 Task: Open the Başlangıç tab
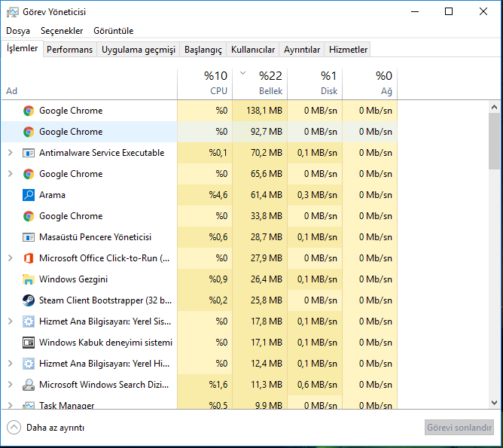203,50
